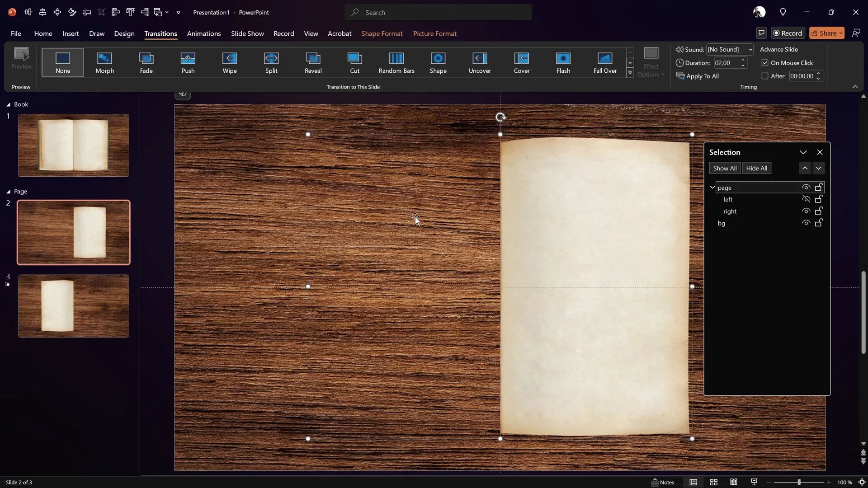This screenshot has height=488, width=868.
Task: Select the None transition
Action: point(63,62)
